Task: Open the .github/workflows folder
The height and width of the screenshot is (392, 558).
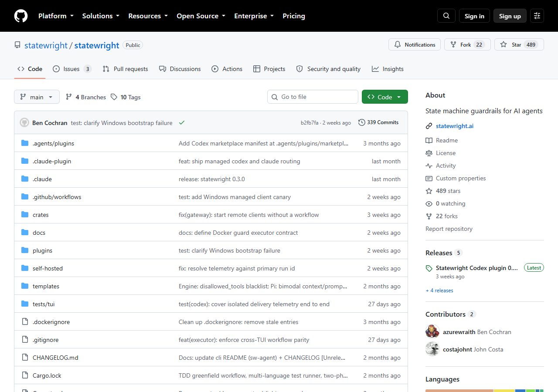Action: pyautogui.click(x=57, y=197)
